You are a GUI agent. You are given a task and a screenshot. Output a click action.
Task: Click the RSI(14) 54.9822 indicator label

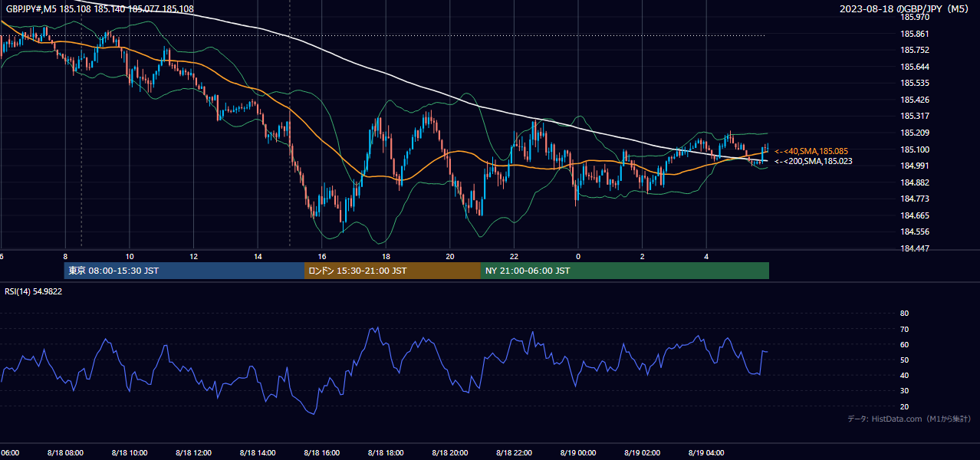pos(34,291)
